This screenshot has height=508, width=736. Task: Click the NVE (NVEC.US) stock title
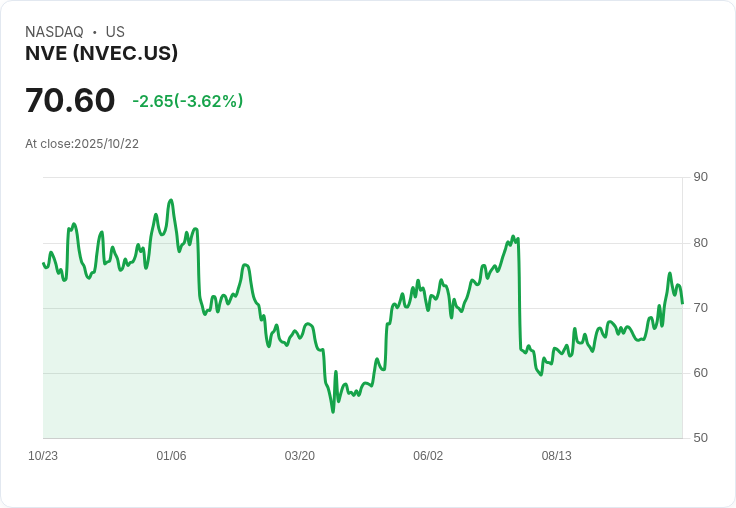[101, 54]
